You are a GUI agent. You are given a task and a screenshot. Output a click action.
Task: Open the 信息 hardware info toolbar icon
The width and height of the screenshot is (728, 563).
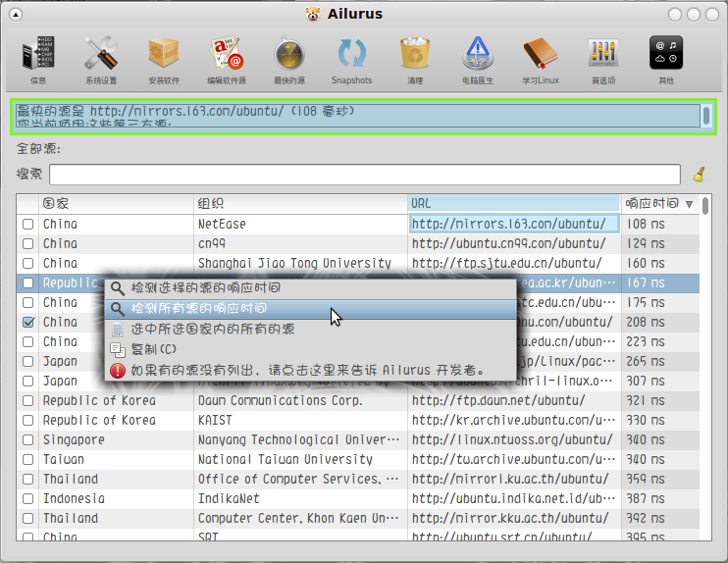pos(38,53)
